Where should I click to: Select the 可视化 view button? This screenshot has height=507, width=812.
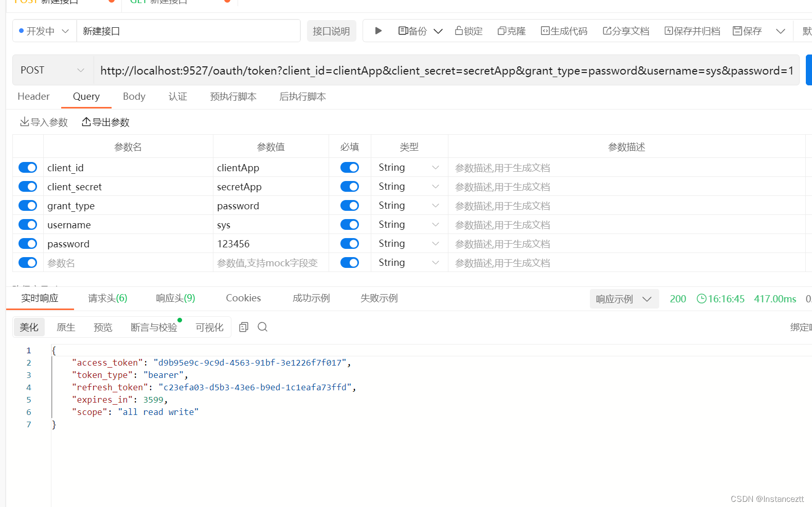click(x=209, y=327)
